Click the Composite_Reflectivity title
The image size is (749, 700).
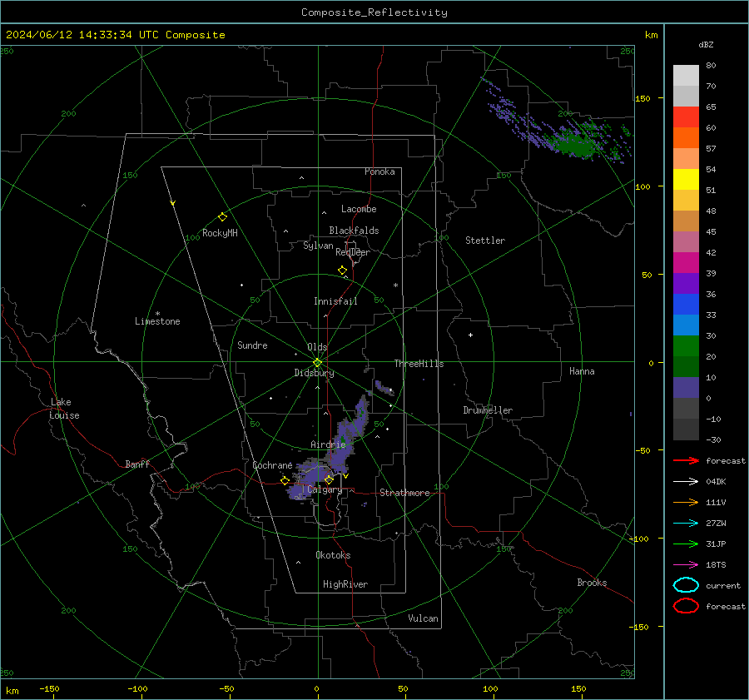[374, 12]
